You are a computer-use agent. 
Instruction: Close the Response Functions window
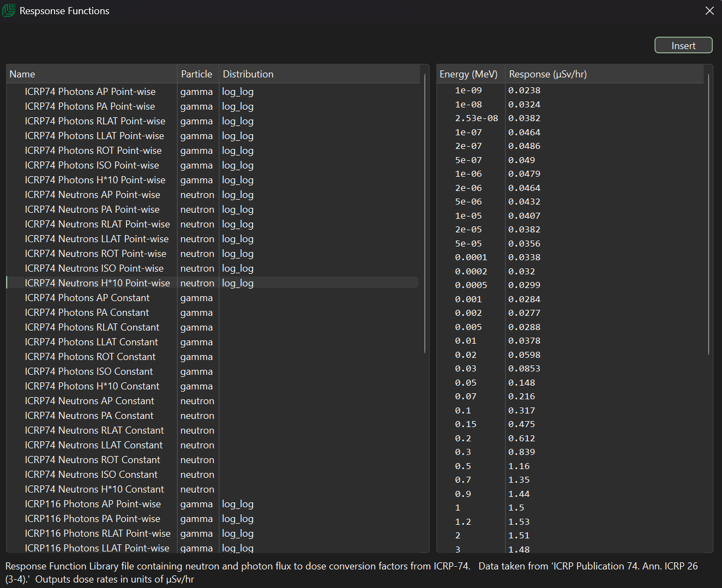pyautogui.click(x=709, y=11)
